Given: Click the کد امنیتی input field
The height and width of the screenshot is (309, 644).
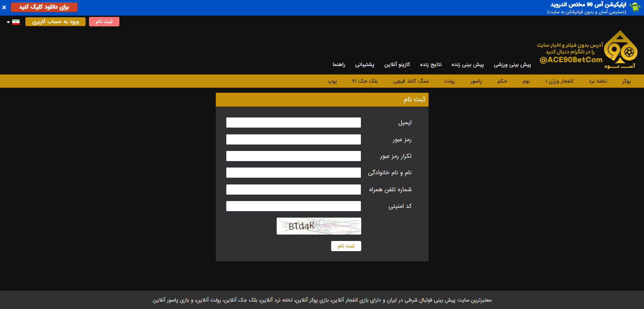Looking at the screenshot, I should point(293,206).
